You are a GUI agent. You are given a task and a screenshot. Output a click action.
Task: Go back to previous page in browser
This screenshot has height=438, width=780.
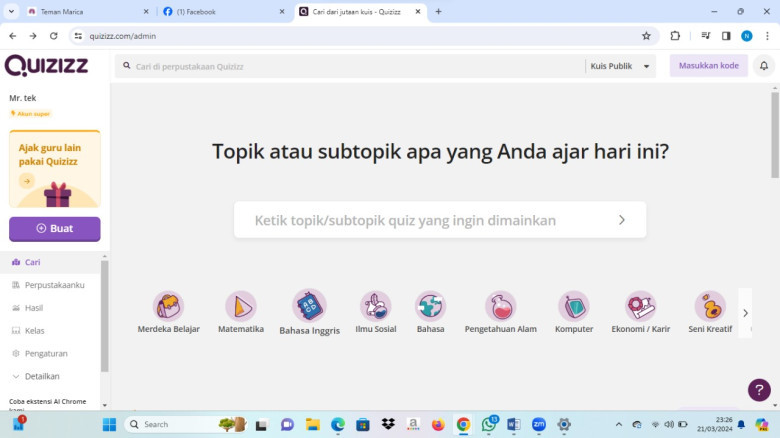click(12, 36)
